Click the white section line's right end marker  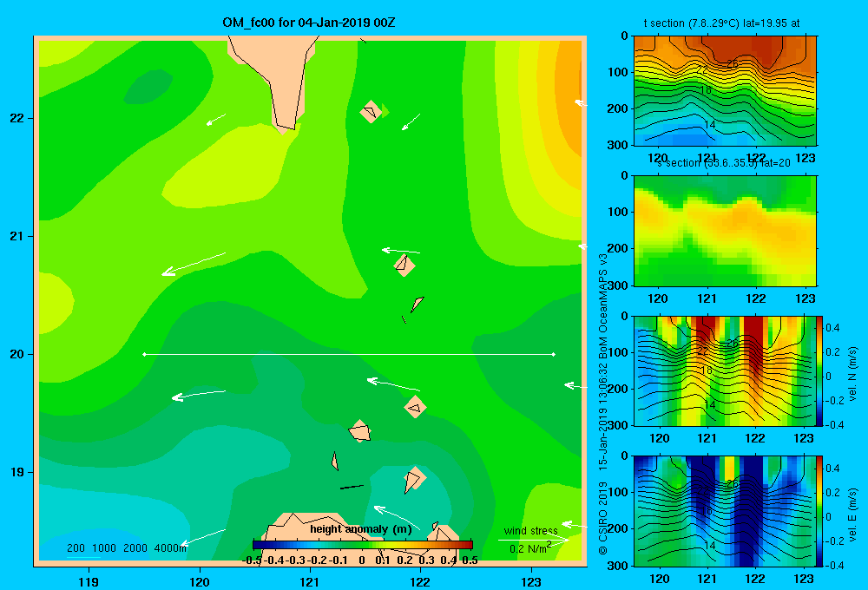pyautogui.click(x=553, y=354)
